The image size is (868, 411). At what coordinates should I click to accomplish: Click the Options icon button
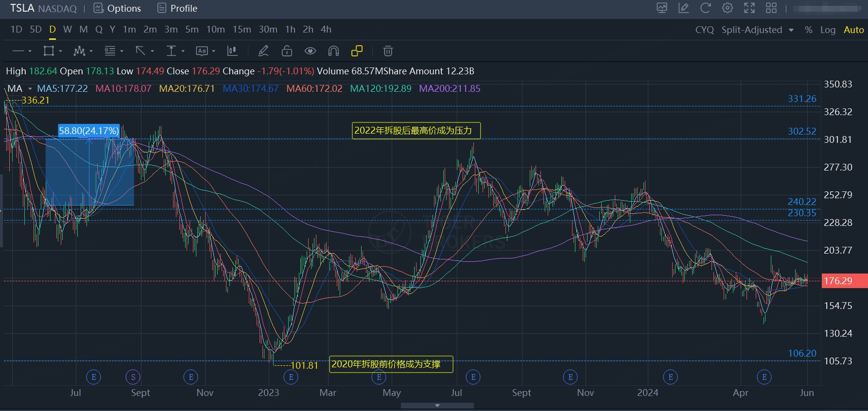coord(117,8)
